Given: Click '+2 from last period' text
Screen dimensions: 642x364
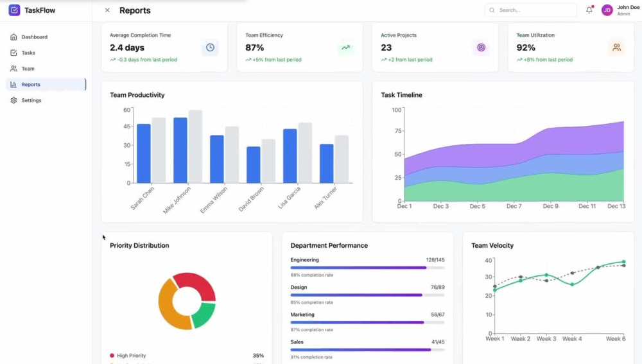Looking at the screenshot, I should pos(410,60).
